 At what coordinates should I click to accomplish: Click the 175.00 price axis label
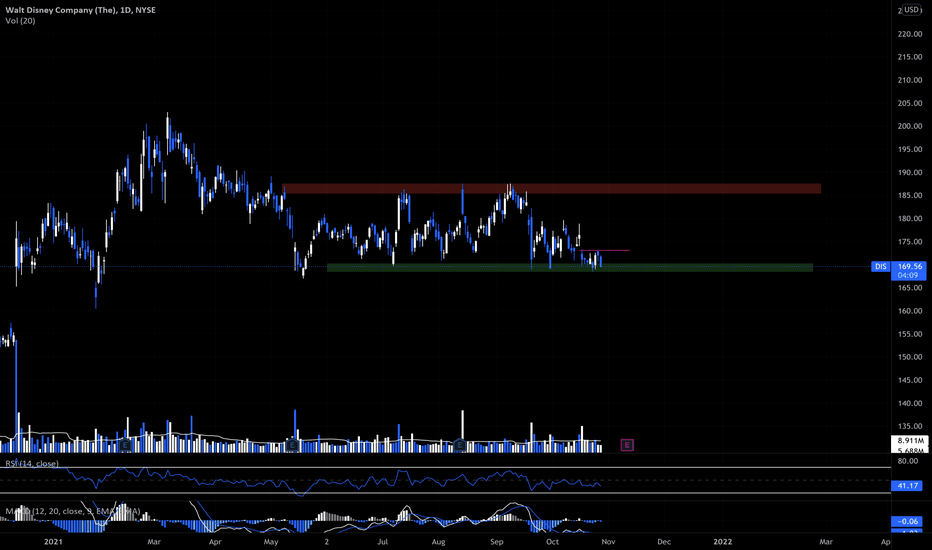pos(910,242)
